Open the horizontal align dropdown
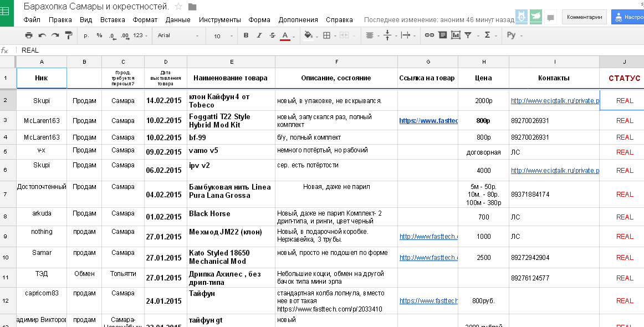This screenshot has width=644, height=327. point(372,35)
